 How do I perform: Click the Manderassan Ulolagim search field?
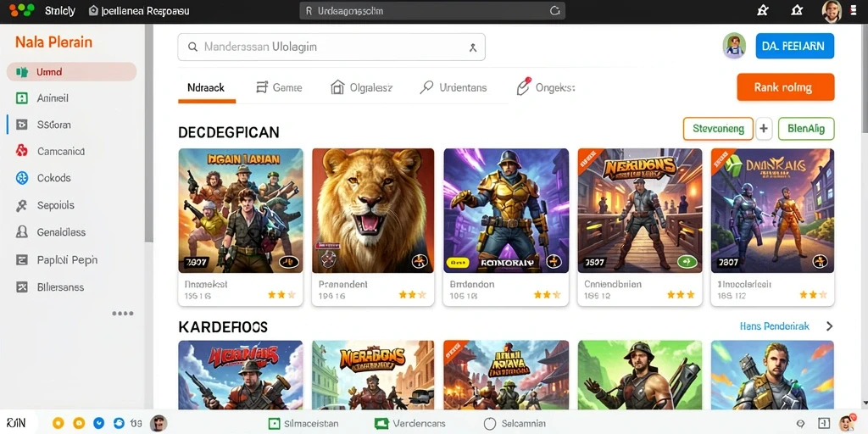(331, 47)
